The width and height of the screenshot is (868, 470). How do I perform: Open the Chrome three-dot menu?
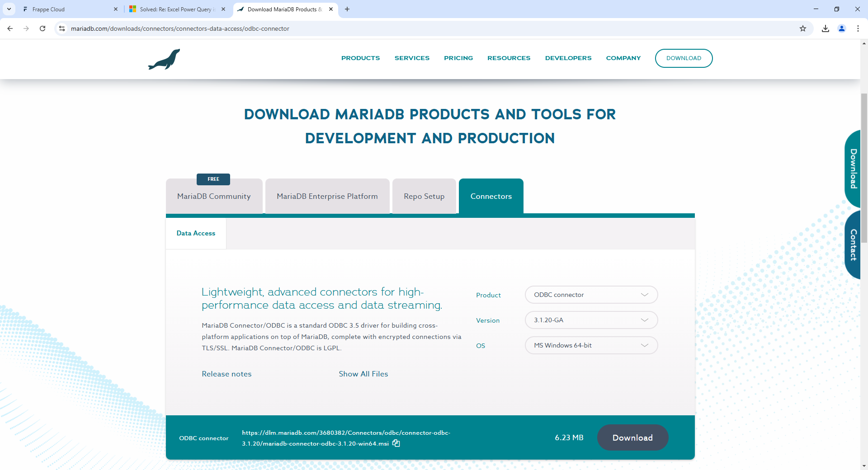tap(858, 28)
